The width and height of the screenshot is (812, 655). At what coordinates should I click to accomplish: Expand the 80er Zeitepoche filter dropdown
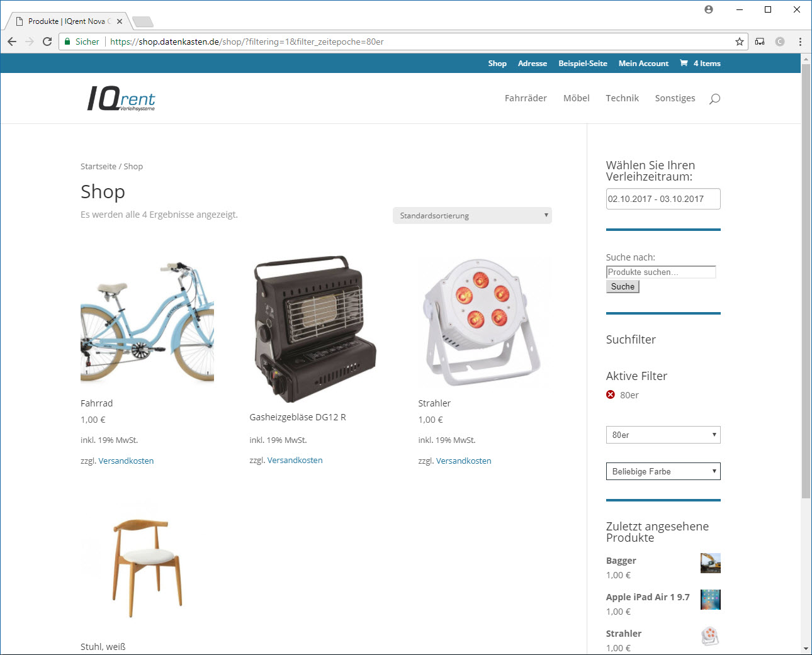(x=663, y=435)
